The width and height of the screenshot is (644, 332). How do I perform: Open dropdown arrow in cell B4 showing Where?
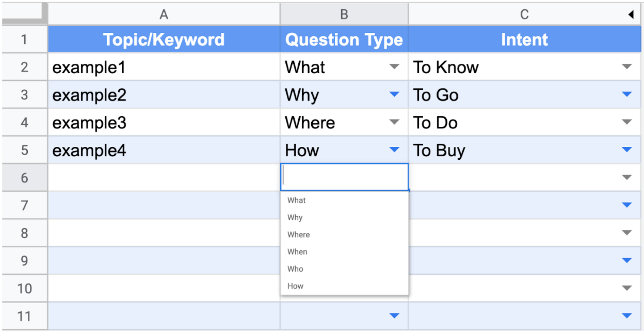394,123
